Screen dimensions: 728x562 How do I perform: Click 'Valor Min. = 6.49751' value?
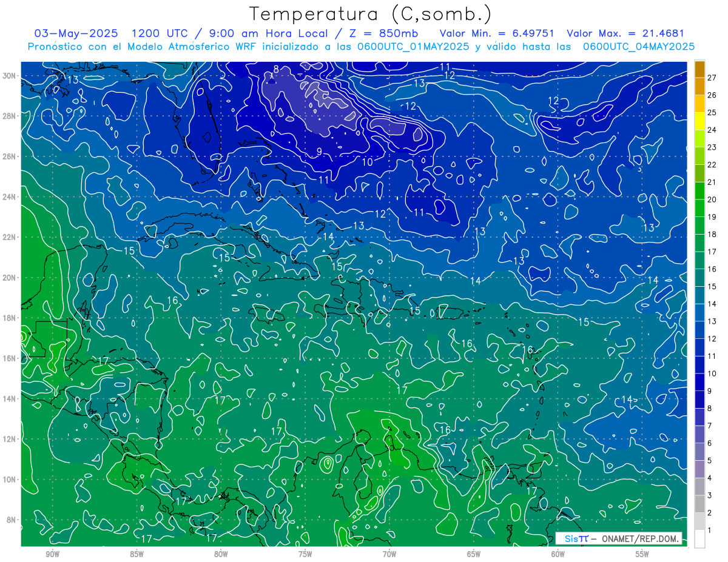click(496, 33)
